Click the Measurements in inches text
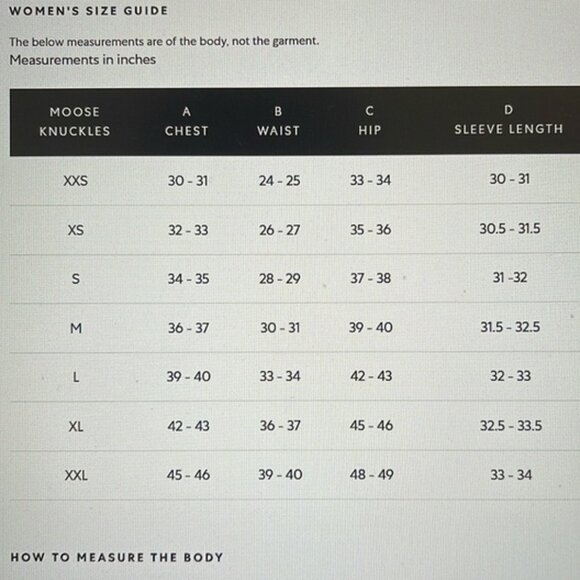This screenshot has height=580, width=580. tap(82, 60)
